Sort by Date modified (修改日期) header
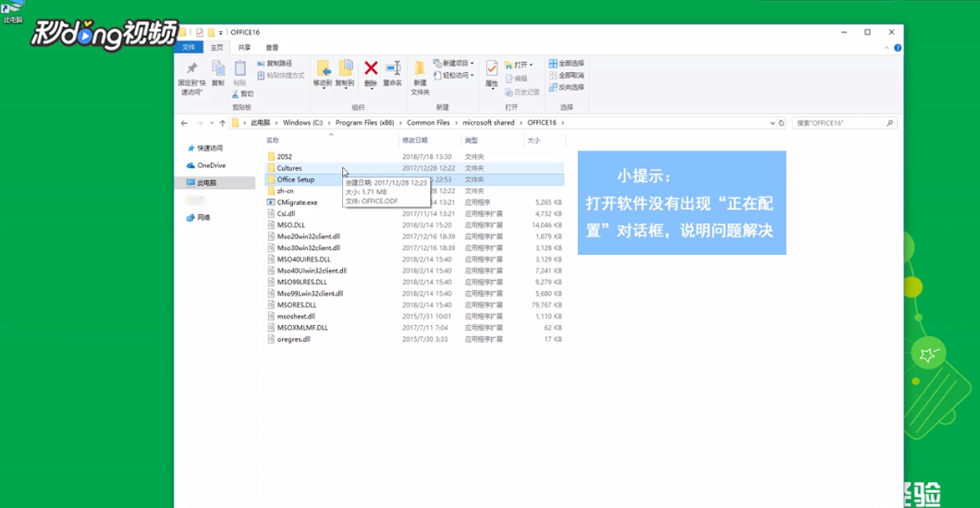The image size is (980, 508). 415,140
